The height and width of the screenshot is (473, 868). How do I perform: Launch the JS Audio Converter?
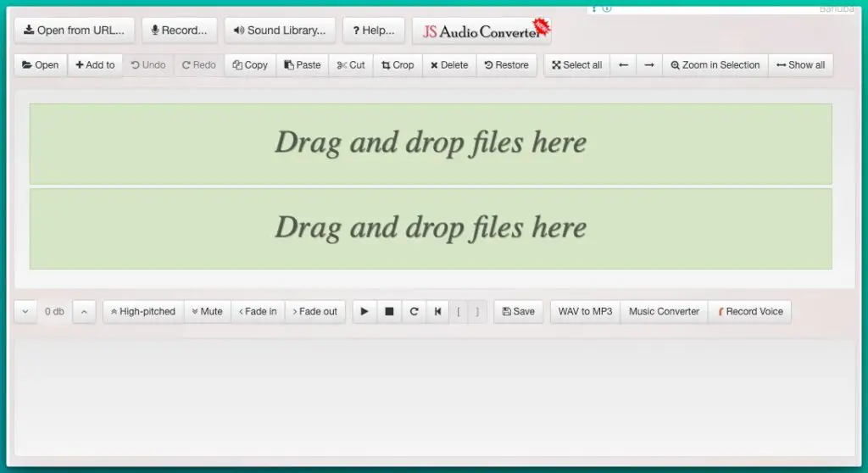pos(481,31)
